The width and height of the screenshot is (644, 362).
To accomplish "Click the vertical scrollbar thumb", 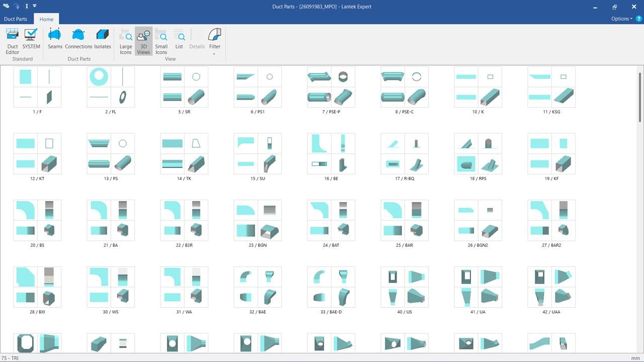I will click(640, 96).
